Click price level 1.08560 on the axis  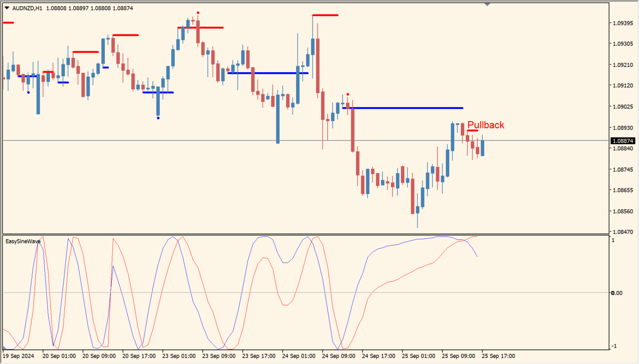pyautogui.click(x=623, y=211)
